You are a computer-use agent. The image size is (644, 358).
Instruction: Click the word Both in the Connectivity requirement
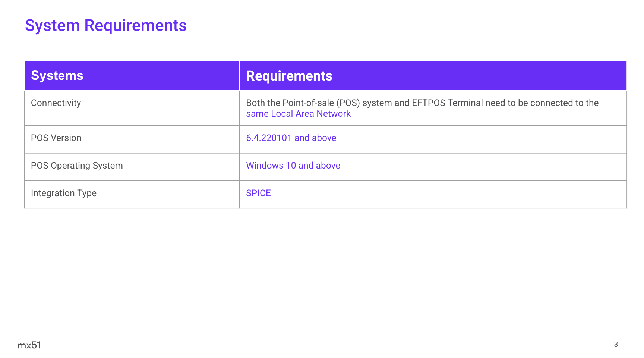pyautogui.click(x=255, y=103)
